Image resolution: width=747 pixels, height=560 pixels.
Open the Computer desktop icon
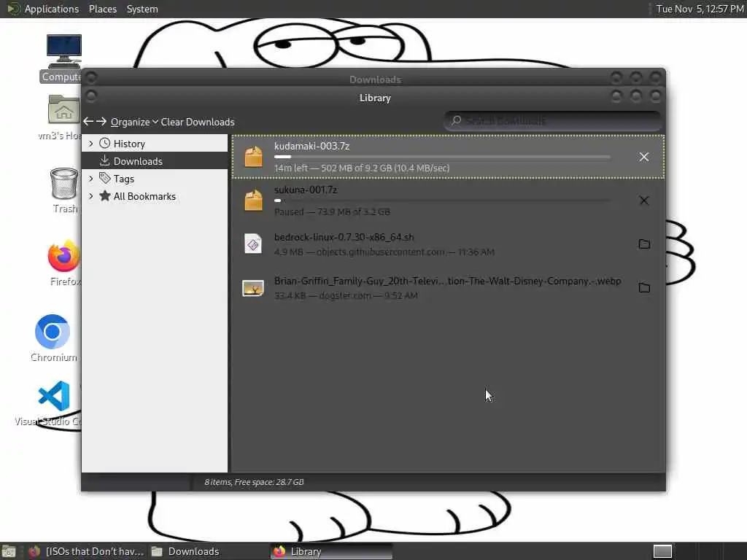click(63, 52)
